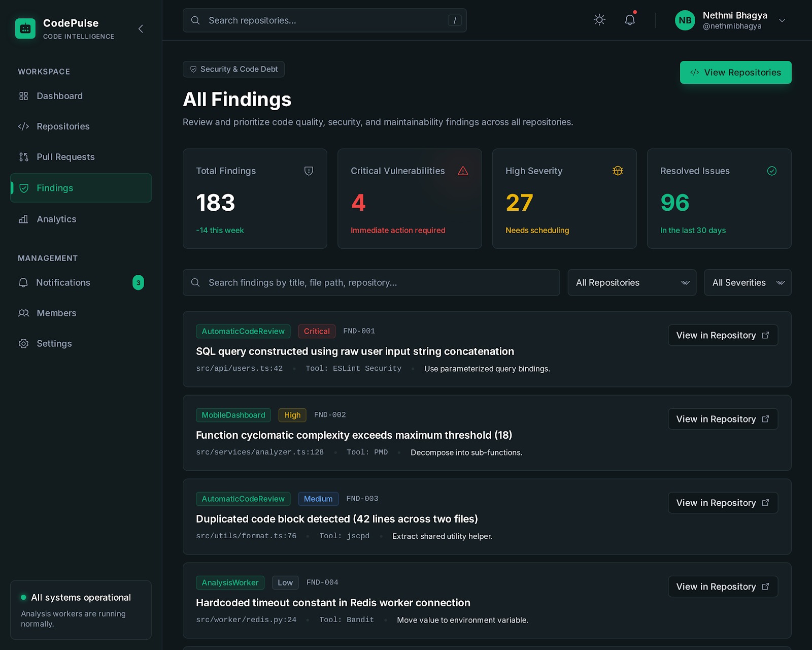Image resolution: width=812 pixels, height=650 pixels.
Task: Click the AutomaticCodeReview tag on FND-003
Action: tap(243, 499)
